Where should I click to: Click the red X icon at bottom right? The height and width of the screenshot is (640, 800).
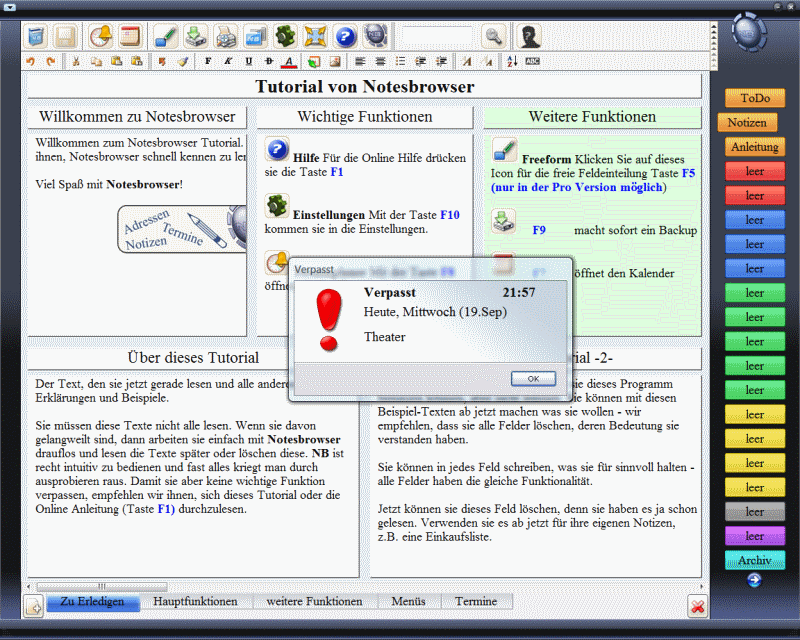[x=697, y=606]
